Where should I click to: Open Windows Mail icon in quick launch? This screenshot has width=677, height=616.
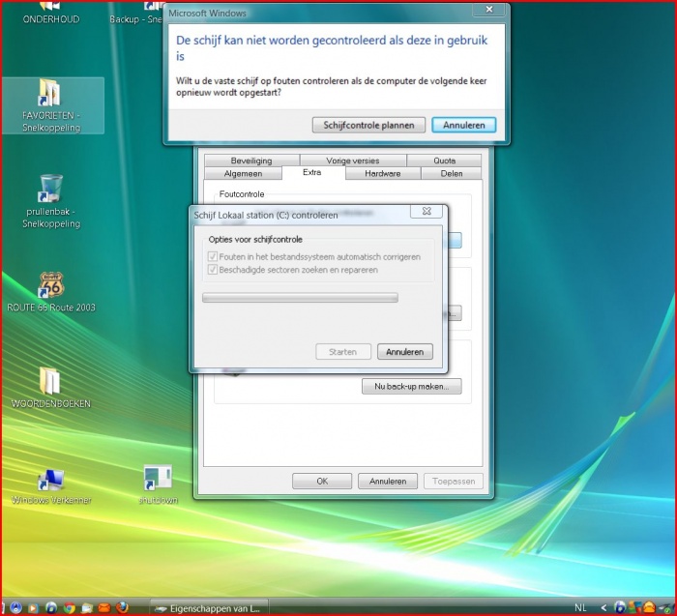(x=87, y=608)
